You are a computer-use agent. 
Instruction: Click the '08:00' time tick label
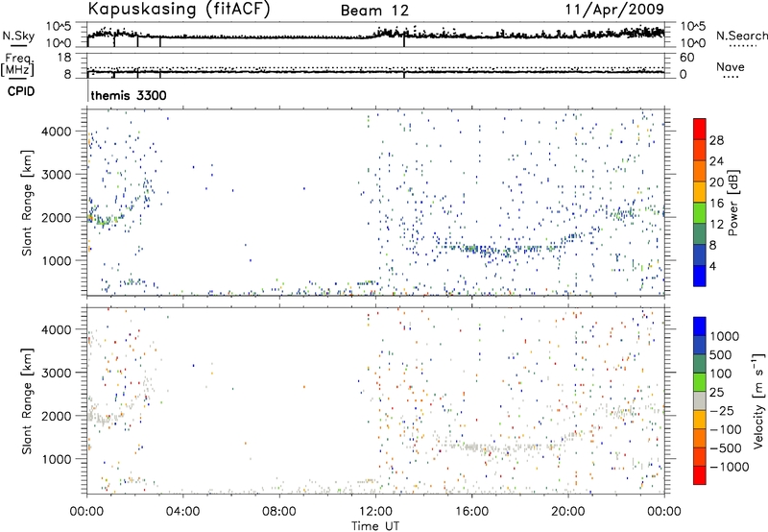coord(279,512)
